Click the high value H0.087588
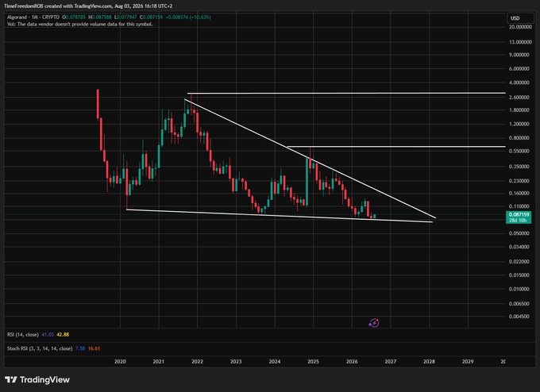Screen dimensions: 540x392 [100, 17]
